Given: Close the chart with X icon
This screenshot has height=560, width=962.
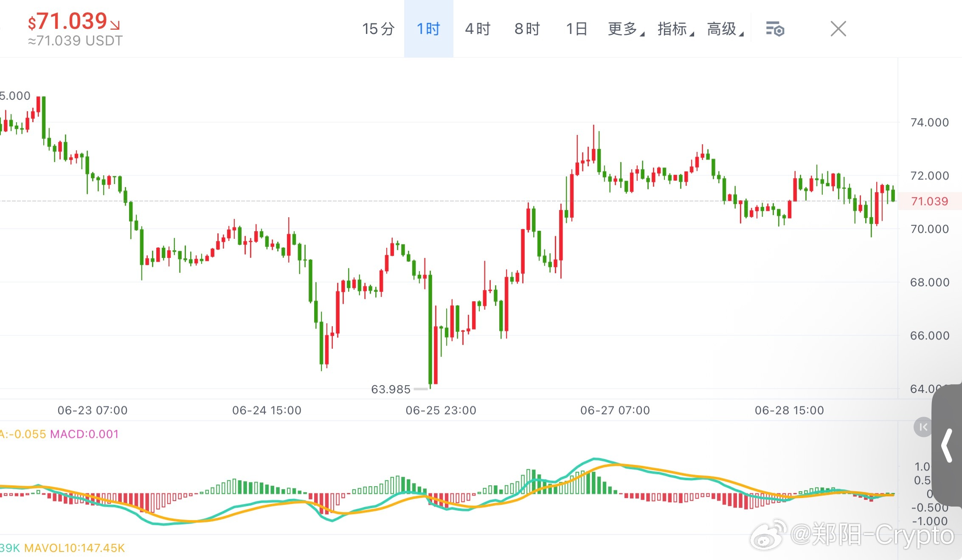Looking at the screenshot, I should [838, 29].
